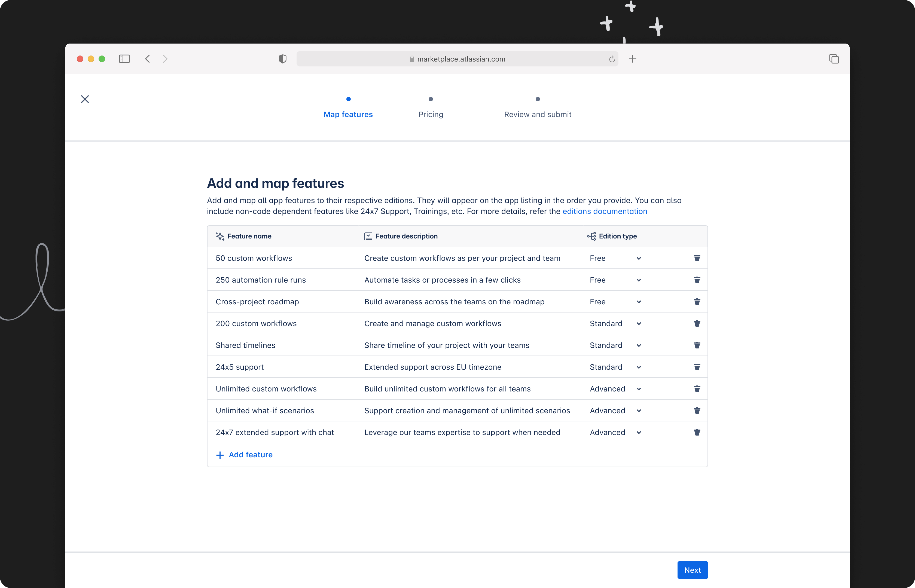The image size is (915, 588).
Task: Go back using the browser back arrow
Action: coord(147,59)
